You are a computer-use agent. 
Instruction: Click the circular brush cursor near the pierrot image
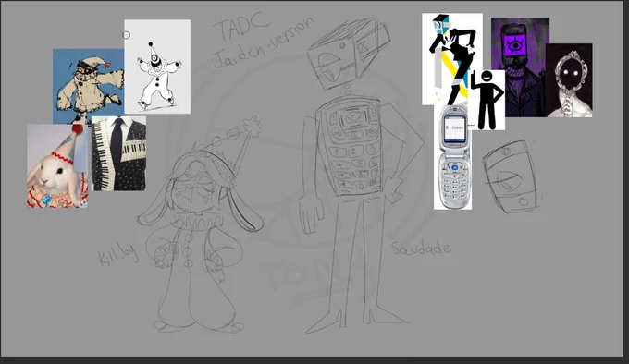pos(127,35)
